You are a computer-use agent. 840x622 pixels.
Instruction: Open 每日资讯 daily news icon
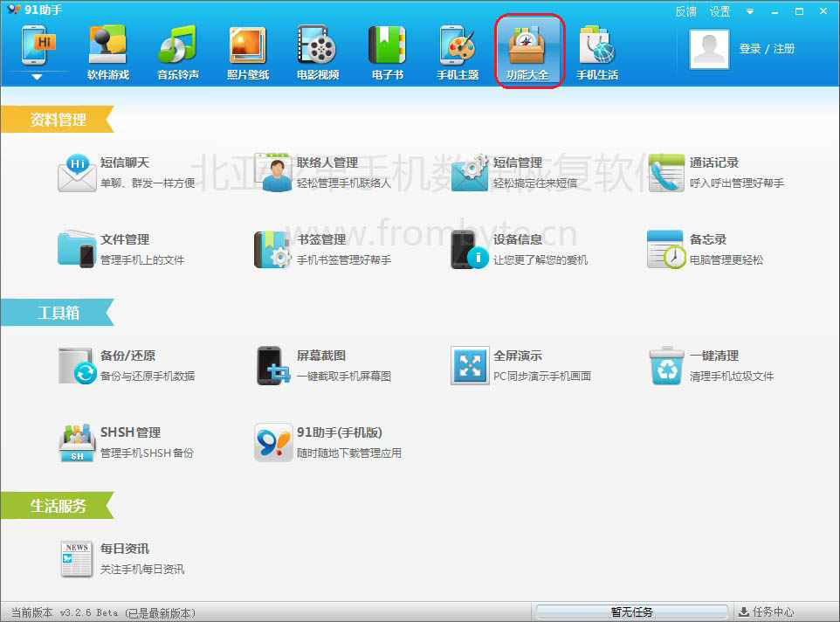click(76, 558)
